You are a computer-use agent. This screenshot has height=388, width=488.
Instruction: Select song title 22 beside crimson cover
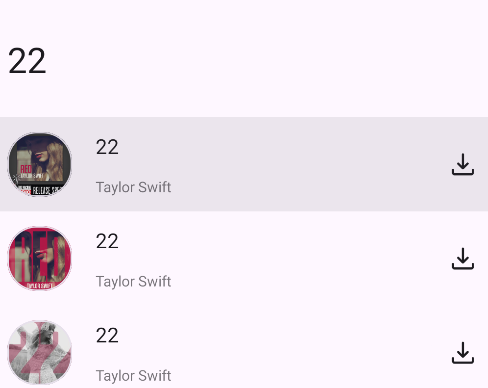click(107, 241)
